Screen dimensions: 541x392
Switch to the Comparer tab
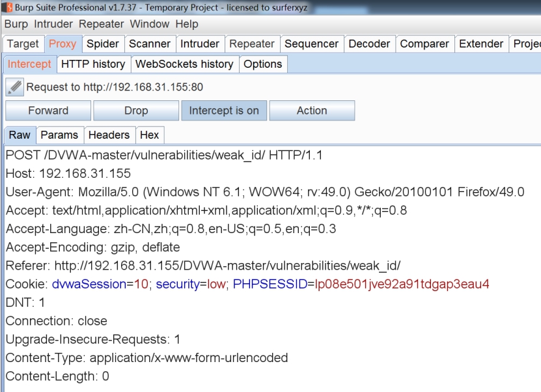coord(424,44)
